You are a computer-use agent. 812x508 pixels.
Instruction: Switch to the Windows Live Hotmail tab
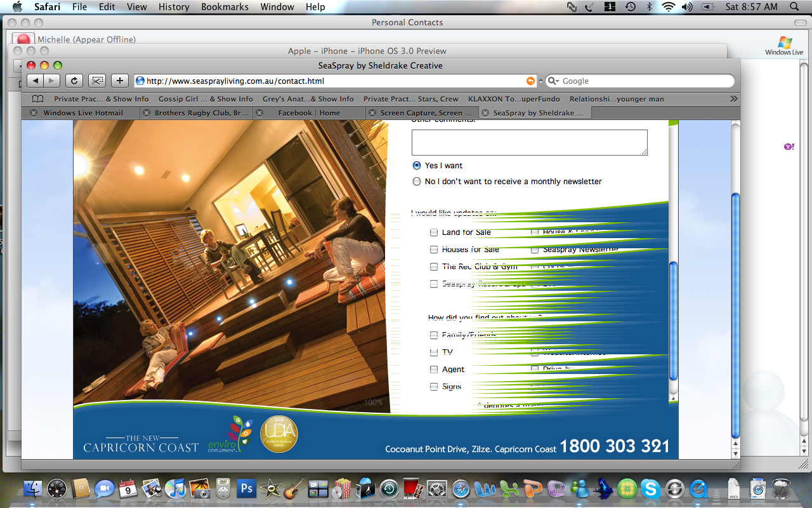[83, 113]
